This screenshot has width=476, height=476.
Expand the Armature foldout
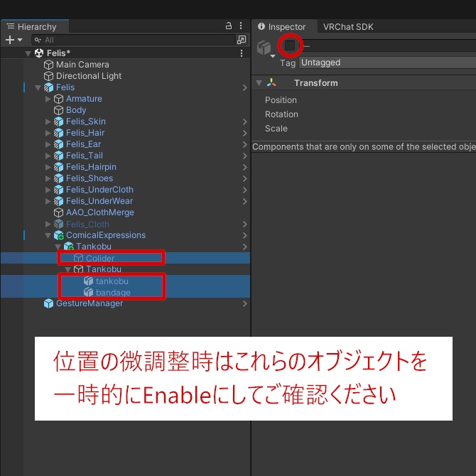pyautogui.click(x=48, y=99)
